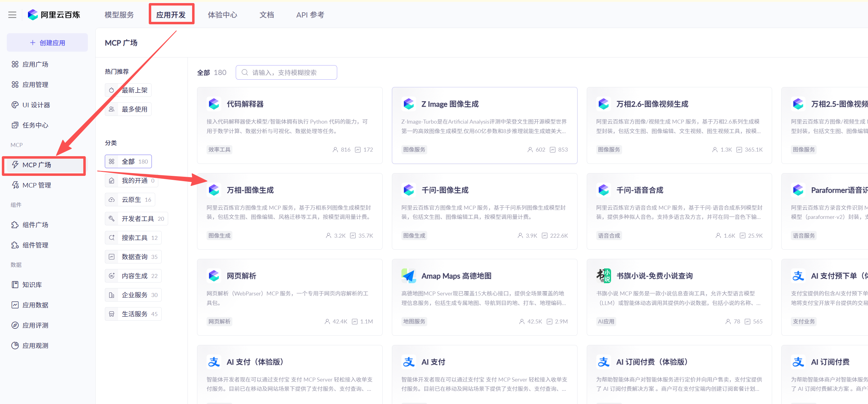Open 应用观测 sidebar item
The height and width of the screenshot is (404, 868).
pyautogui.click(x=35, y=345)
